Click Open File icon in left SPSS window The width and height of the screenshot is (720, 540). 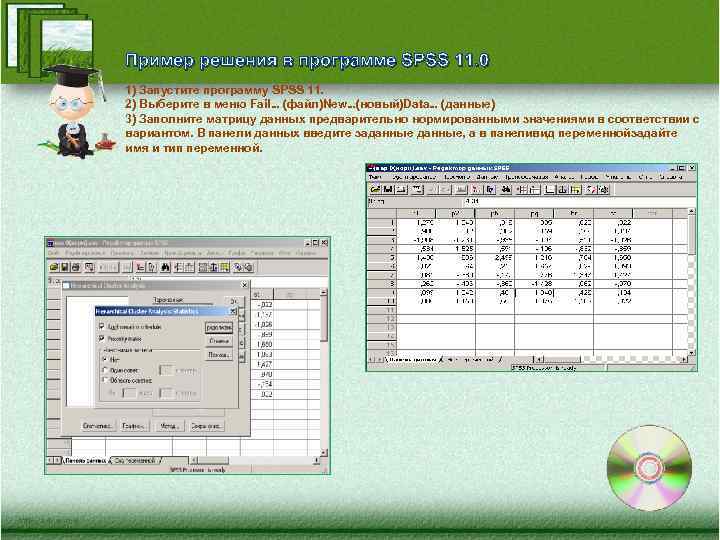coord(54,267)
